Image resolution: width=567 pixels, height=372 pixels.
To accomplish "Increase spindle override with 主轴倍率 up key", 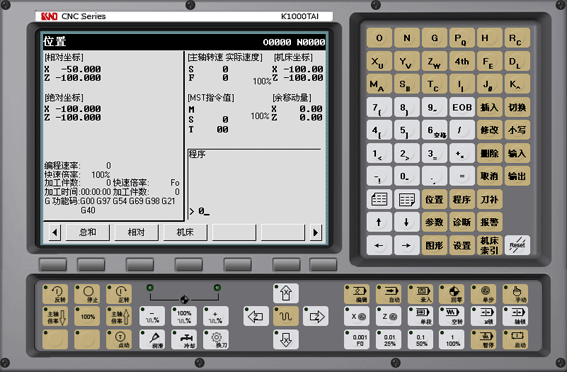I will tap(119, 316).
